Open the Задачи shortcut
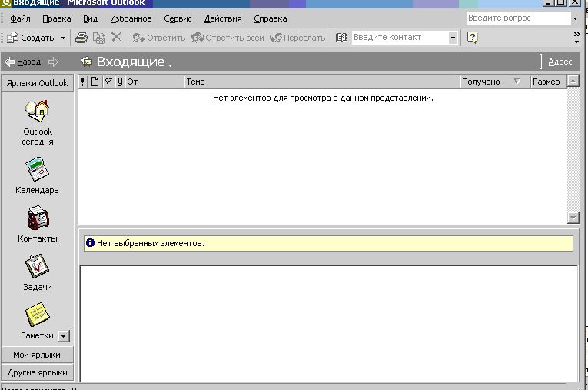Screen dimensions: 588x390 click(x=38, y=272)
